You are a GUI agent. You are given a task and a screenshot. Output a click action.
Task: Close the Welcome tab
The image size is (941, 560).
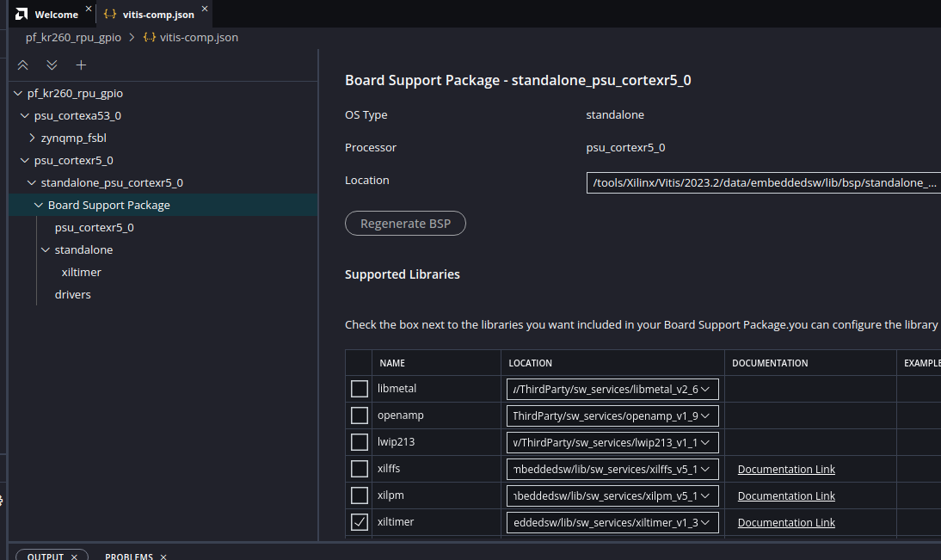[x=89, y=9]
